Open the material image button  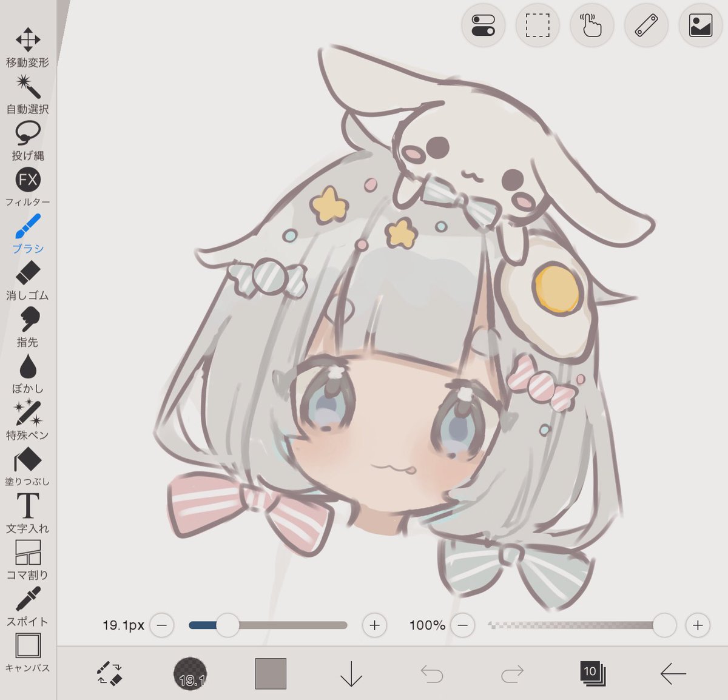[701, 25]
